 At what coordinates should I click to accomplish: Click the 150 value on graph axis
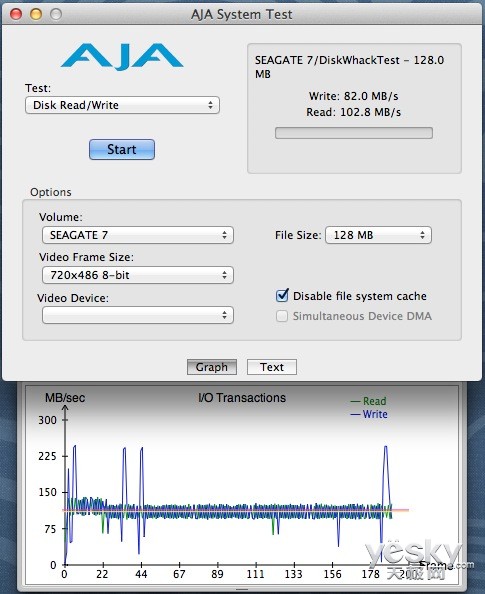pos(47,492)
